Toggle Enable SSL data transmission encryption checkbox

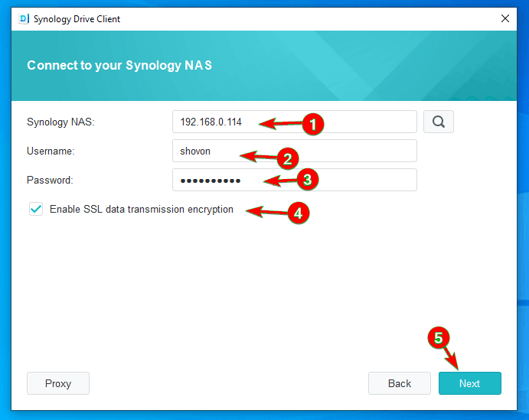tap(36, 209)
